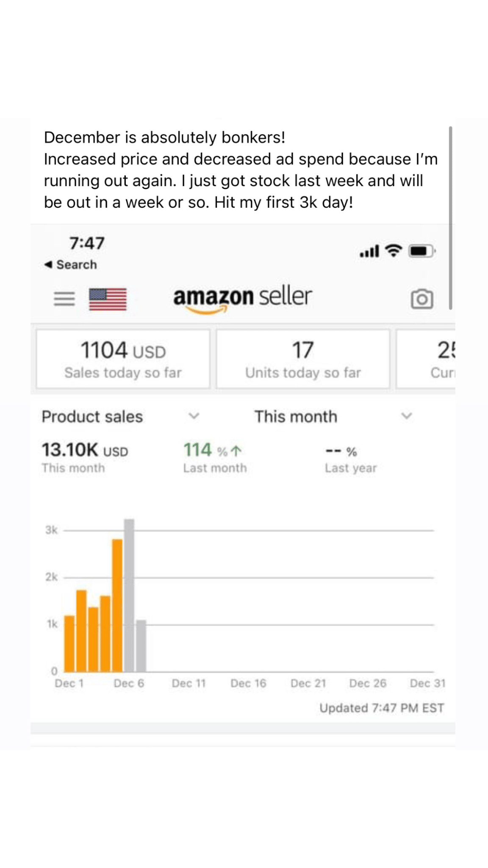Open the Units today so far card

[x=303, y=359]
